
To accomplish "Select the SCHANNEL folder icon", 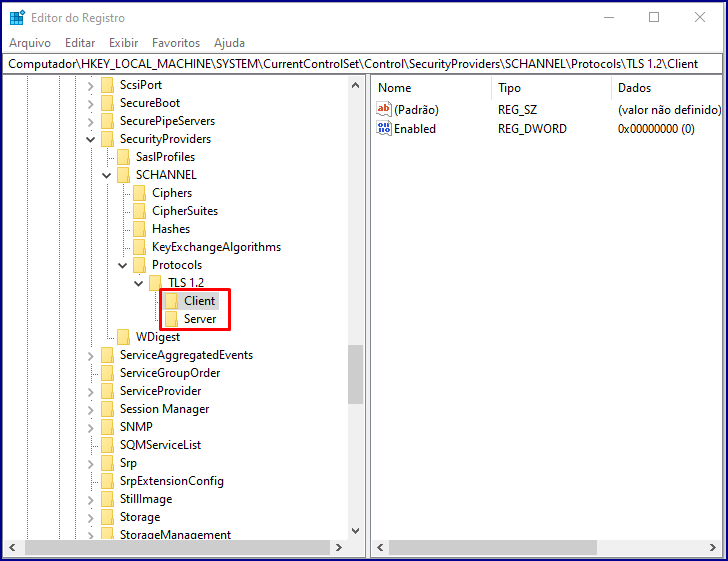I will click(x=124, y=175).
